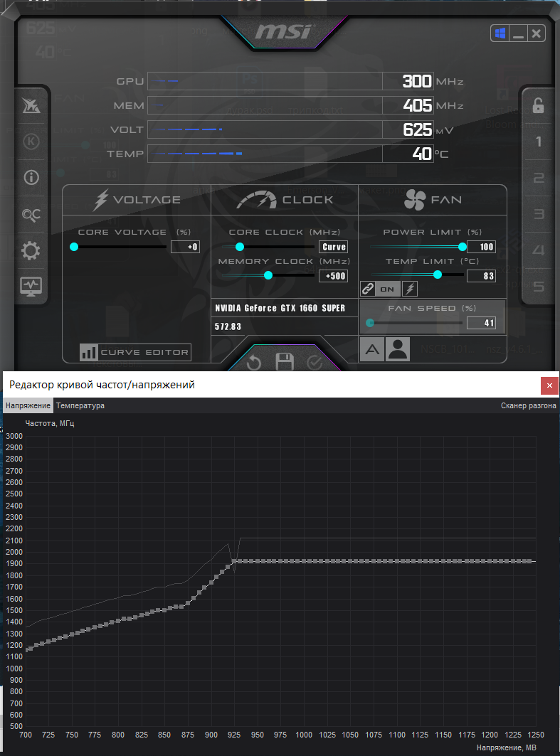This screenshot has height=756, width=560.
Task: Click the Power Limit 100 field
Action: 482,247
